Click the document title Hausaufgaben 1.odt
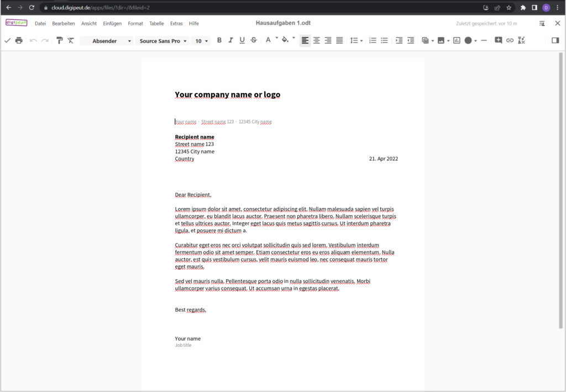The image size is (566, 392). pos(283,23)
